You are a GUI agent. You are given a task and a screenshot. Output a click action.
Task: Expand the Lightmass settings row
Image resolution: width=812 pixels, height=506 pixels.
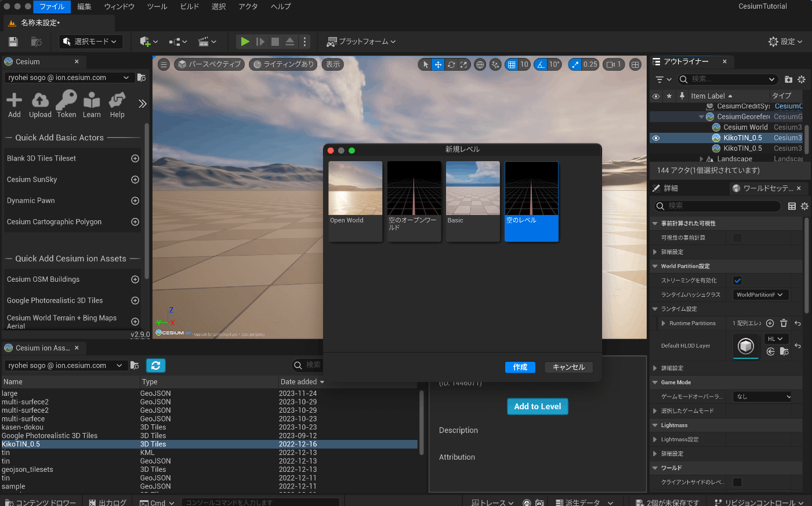[655, 439]
